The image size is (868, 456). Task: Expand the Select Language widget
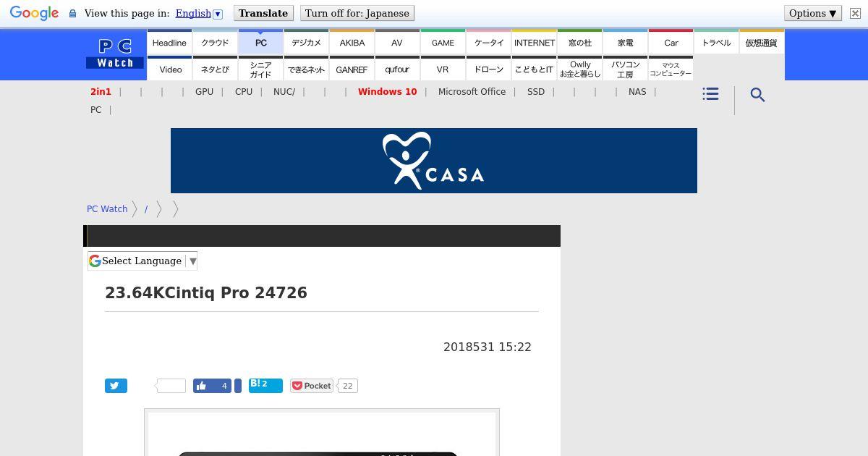tap(142, 261)
